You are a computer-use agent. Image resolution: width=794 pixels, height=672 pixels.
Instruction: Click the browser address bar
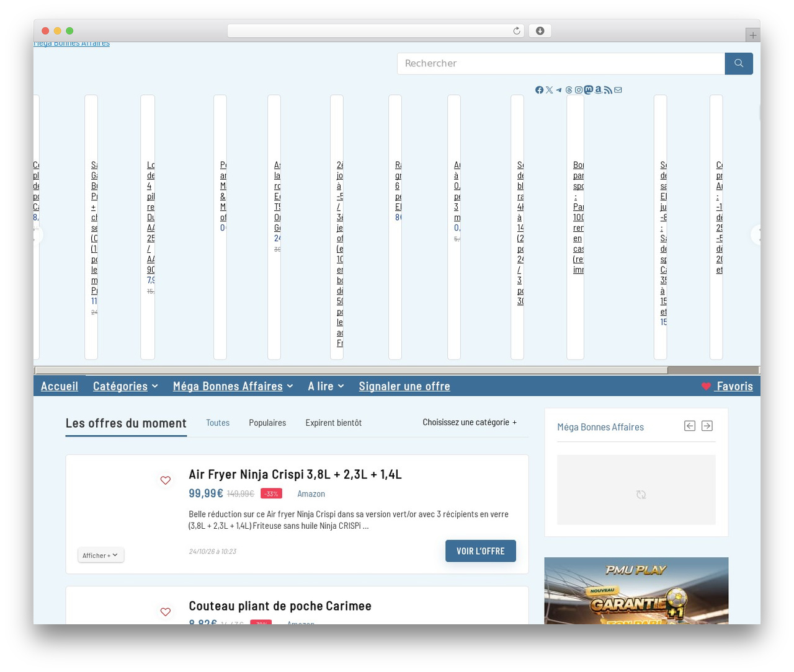click(375, 31)
